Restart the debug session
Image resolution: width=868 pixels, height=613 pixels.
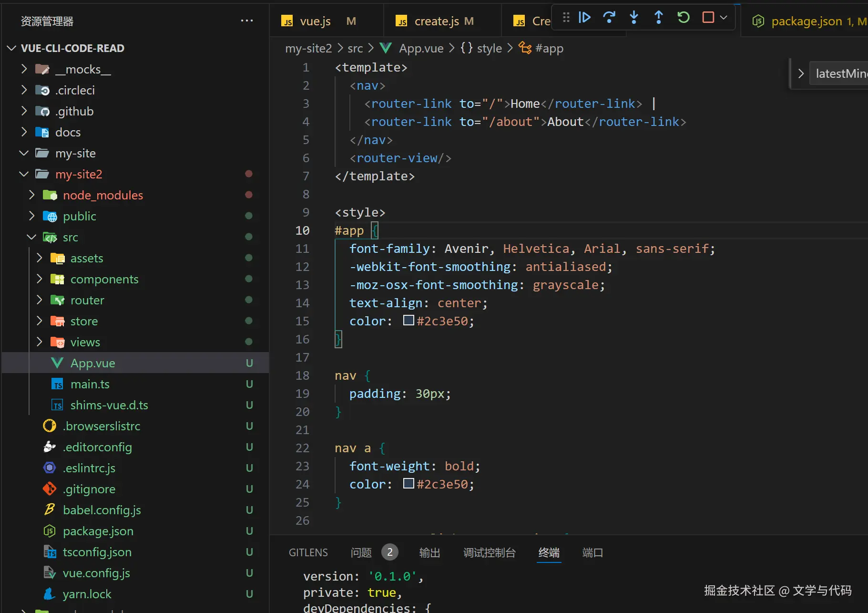(x=684, y=18)
